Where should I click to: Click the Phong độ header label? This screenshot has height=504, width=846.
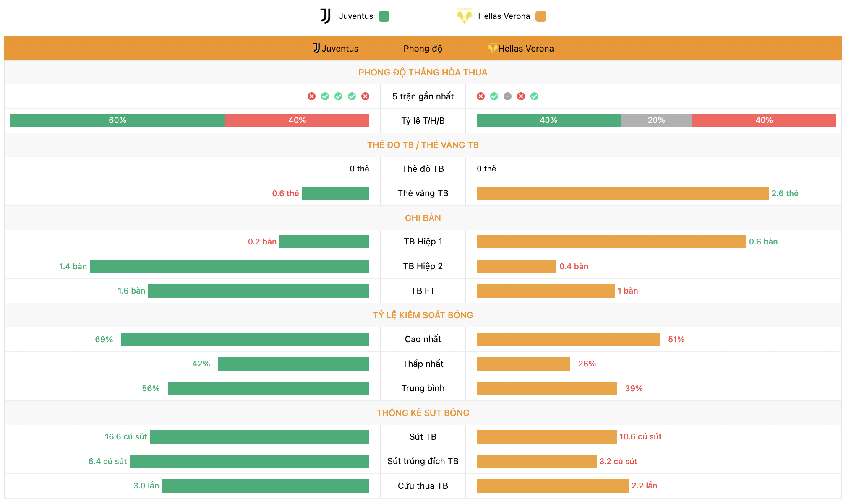point(423,49)
